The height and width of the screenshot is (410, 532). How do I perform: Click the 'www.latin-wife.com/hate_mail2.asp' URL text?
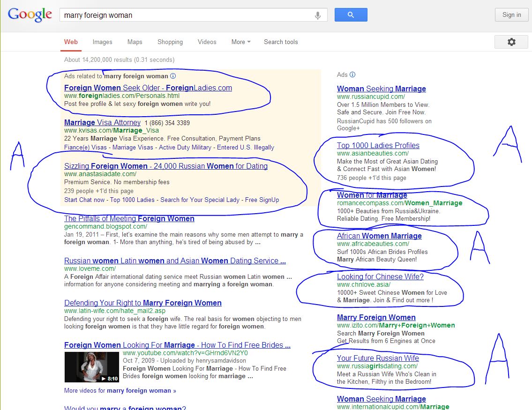(115, 311)
